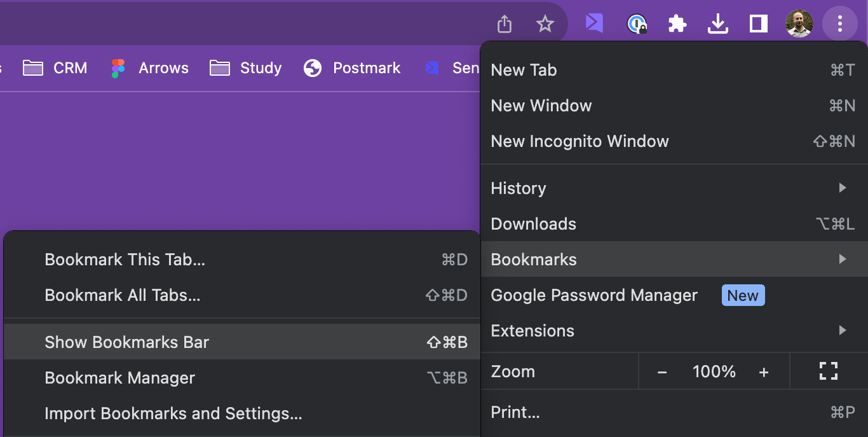Click the New badge beside Password Manager

[743, 295]
